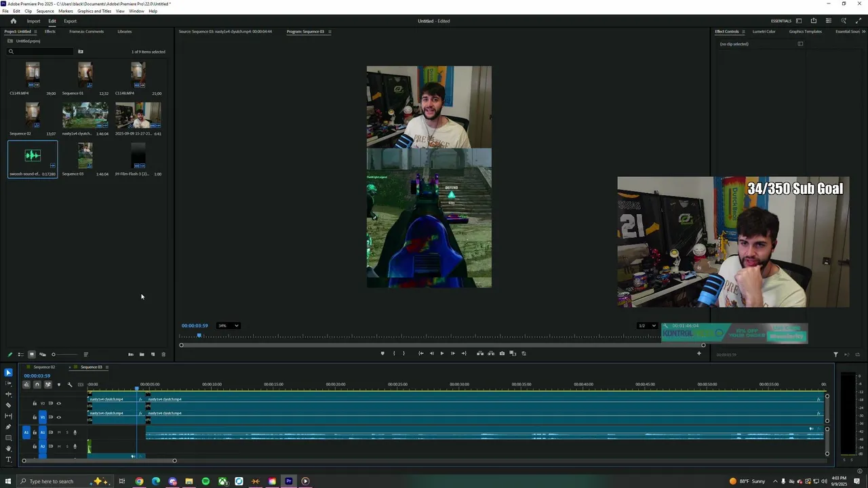This screenshot has width=868, height=488.
Task: Toggle V1 track output eye icon
Action: point(58,417)
